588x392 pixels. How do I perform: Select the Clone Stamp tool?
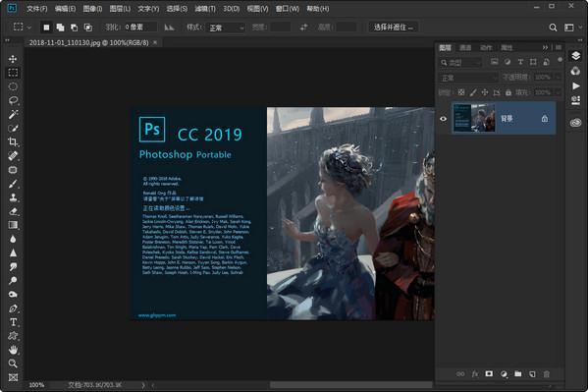(13, 197)
